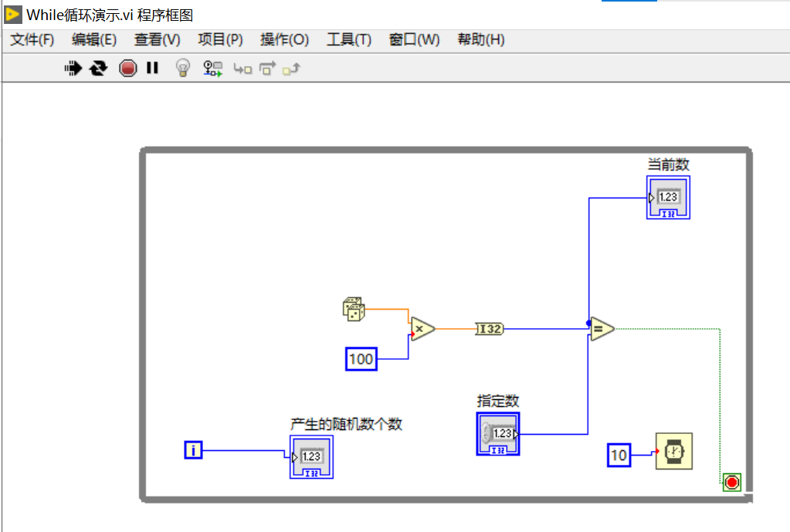
Task: Click the loop iteration i terminal
Action: click(x=194, y=449)
